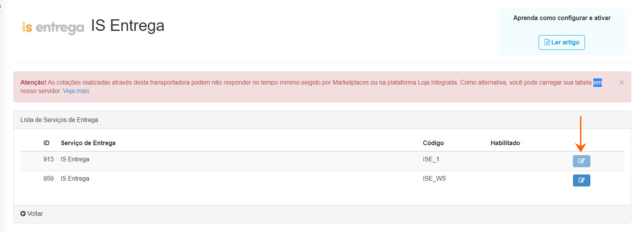Click the ISE_1 code cell
This screenshot has height=232, width=644.
(x=431, y=159)
